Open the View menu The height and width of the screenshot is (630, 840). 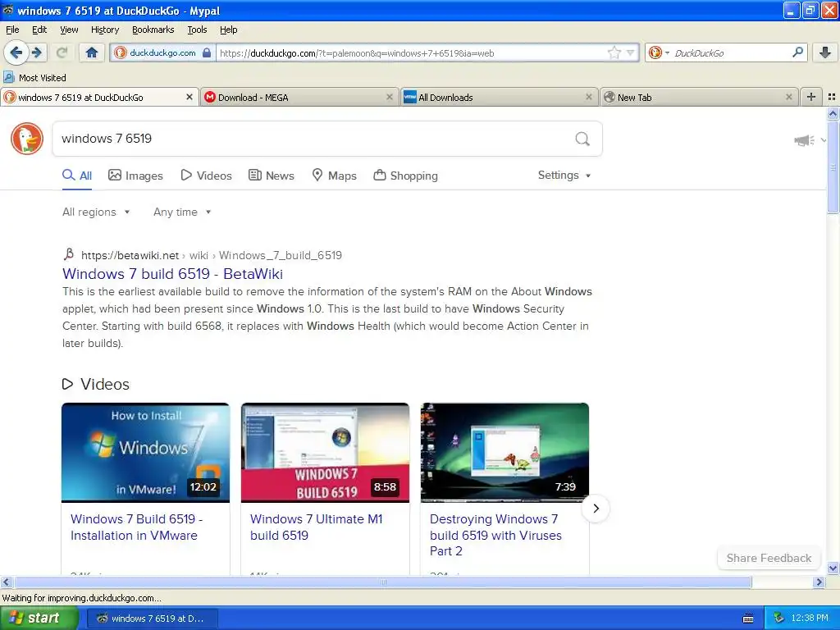pos(69,30)
